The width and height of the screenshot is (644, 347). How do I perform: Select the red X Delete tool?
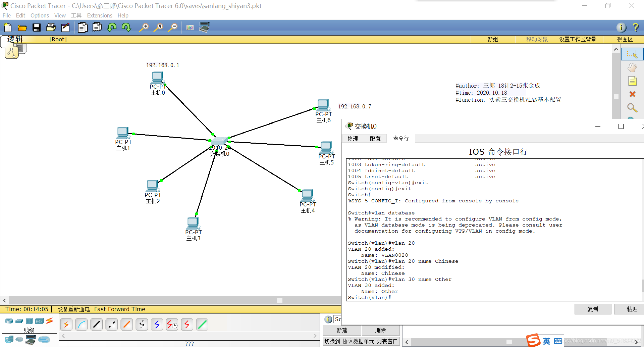[632, 94]
